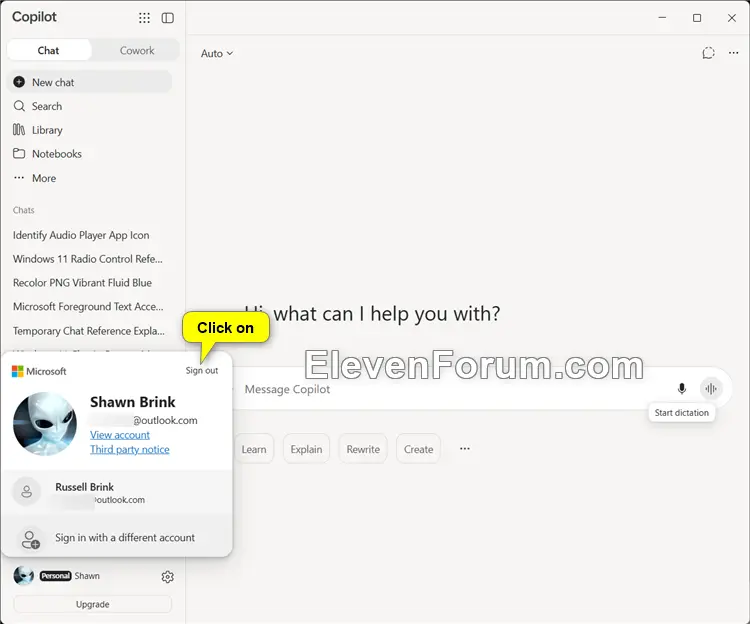Open Notebooks in the sidebar
Viewport: 750px width, 624px height.
pyautogui.click(x=89, y=154)
